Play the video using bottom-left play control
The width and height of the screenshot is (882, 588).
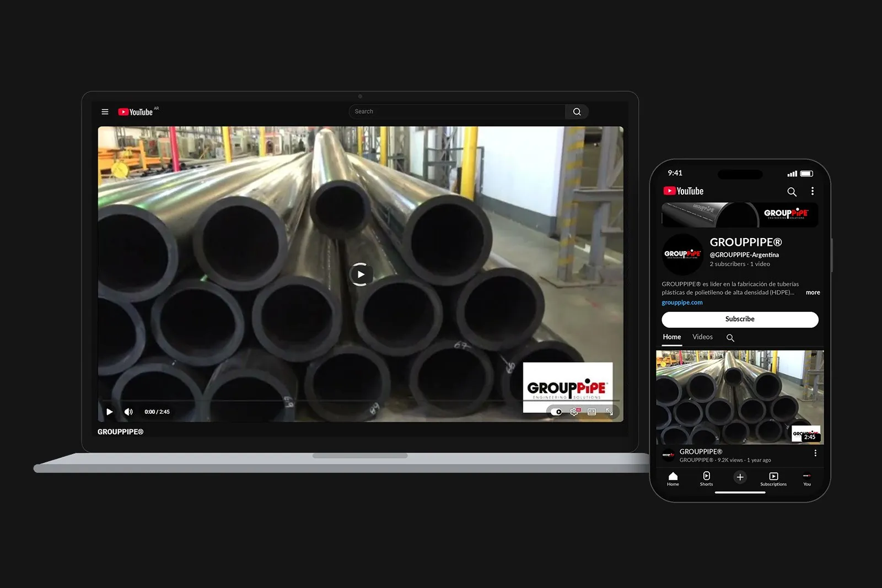tap(109, 412)
